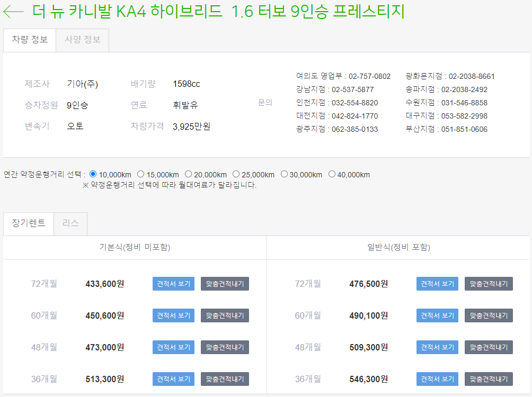View quote for 일반식 72개월 476,500원

(437, 284)
